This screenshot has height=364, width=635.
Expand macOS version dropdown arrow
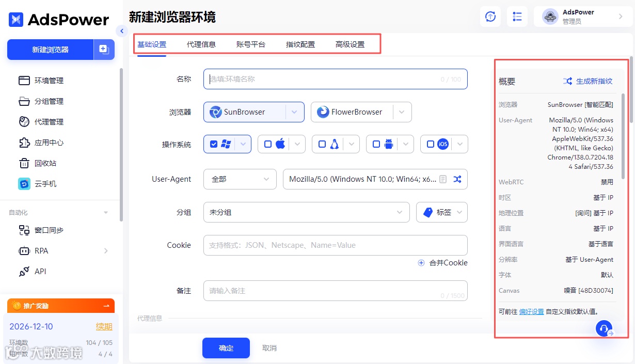[297, 144]
